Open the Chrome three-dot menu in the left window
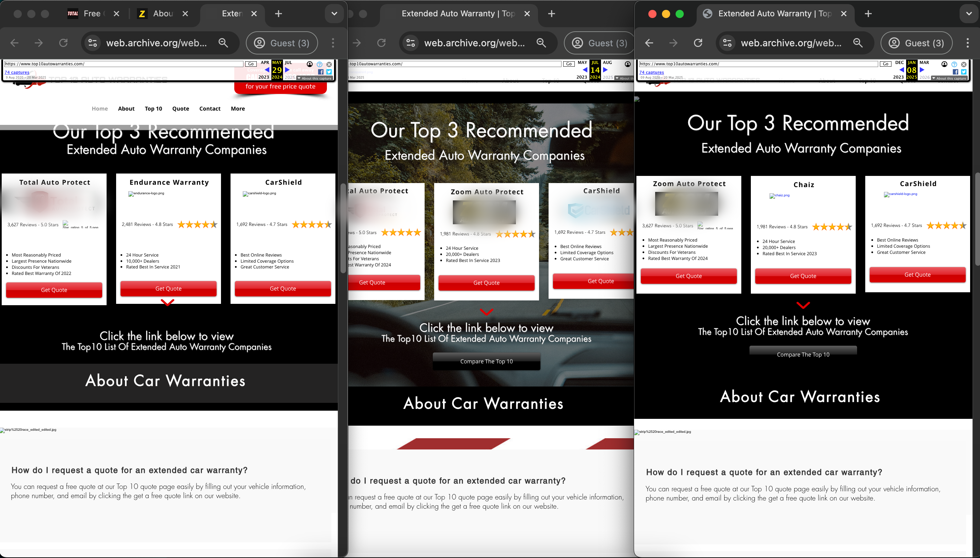980x558 pixels. [x=333, y=43]
